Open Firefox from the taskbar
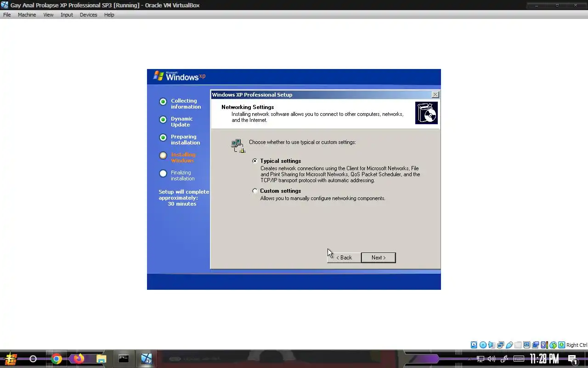Image resolution: width=588 pixels, height=368 pixels. pos(79,359)
